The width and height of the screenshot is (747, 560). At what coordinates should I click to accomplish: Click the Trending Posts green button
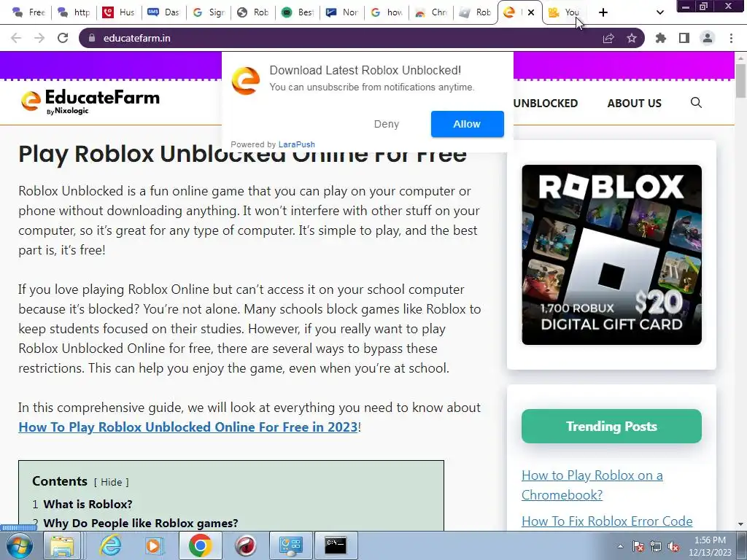pos(612,426)
